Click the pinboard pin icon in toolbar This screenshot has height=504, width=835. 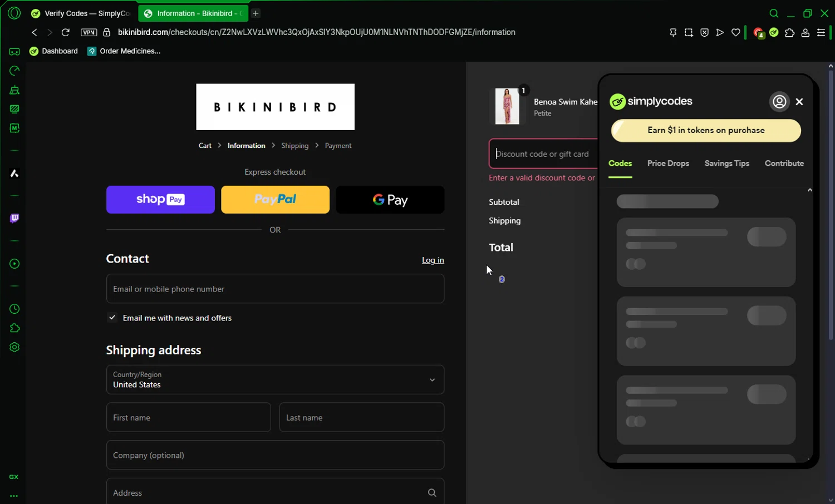coord(673,33)
